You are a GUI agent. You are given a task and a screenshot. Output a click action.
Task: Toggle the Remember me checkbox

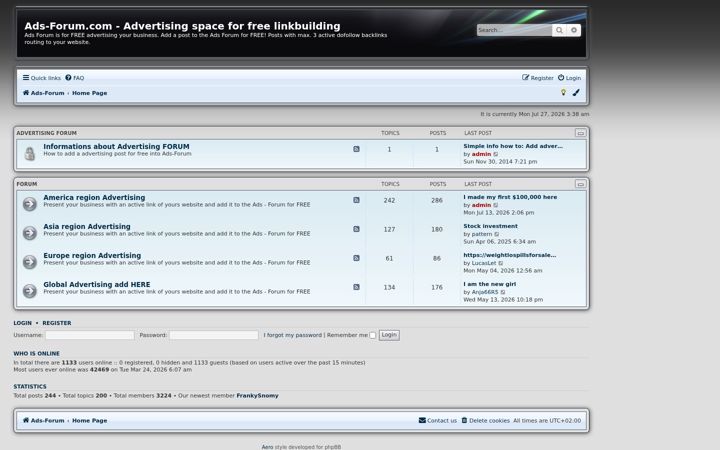tap(372, 335)
